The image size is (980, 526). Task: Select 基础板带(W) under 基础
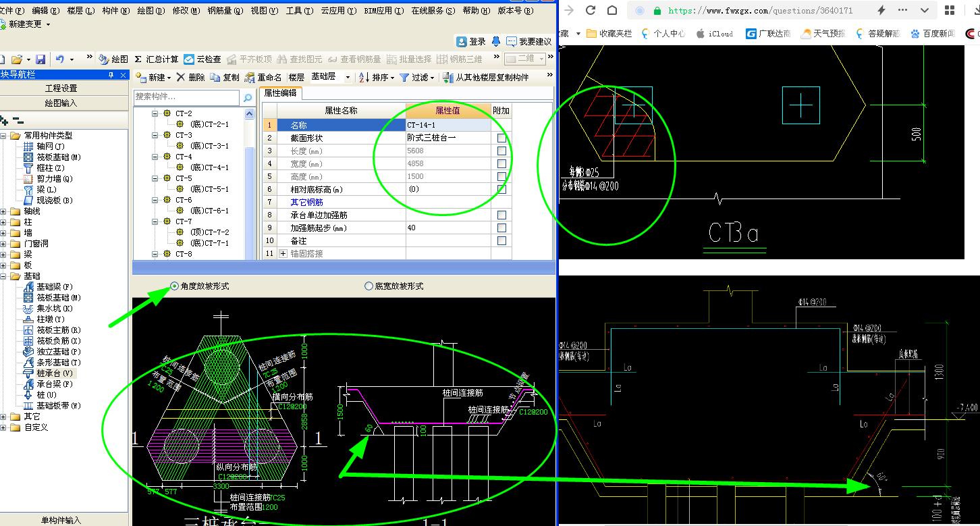pyautogui.click(x=52, y=406)
